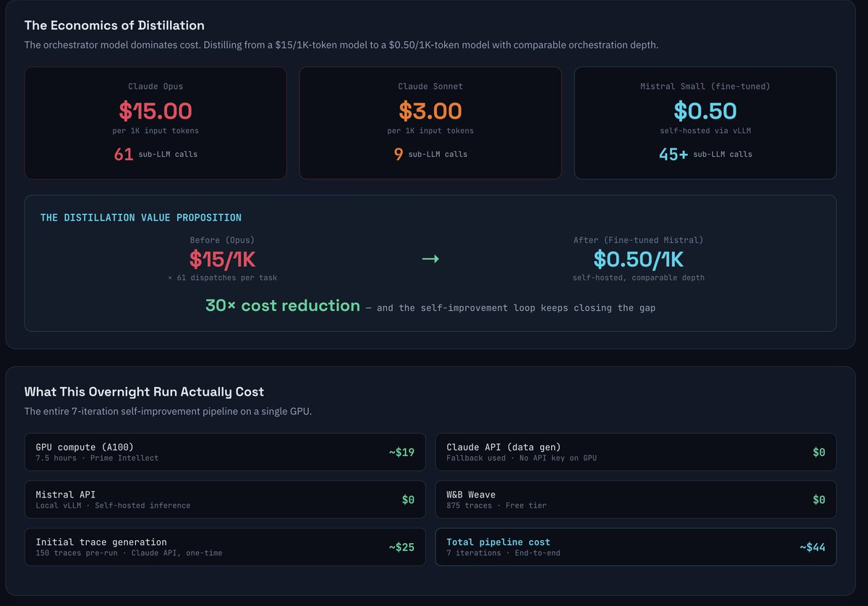The height and width of the screenshot is (606, 868).
Task: Click the 61 sub-LLM calls figure
Action: coord(124,154)
